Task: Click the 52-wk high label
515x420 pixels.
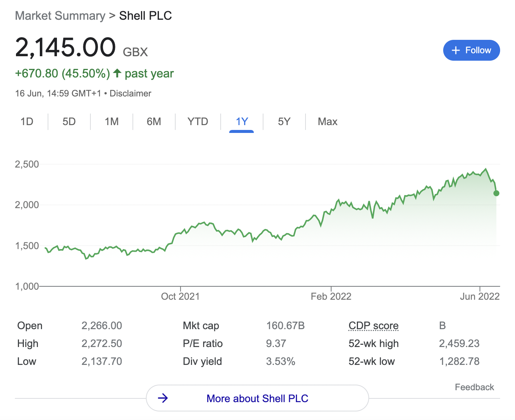Action: tap(374, 344)
